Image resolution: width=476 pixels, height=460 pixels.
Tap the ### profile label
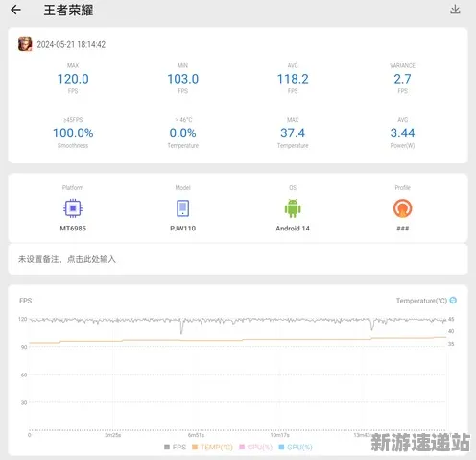[x=402, y=229]
